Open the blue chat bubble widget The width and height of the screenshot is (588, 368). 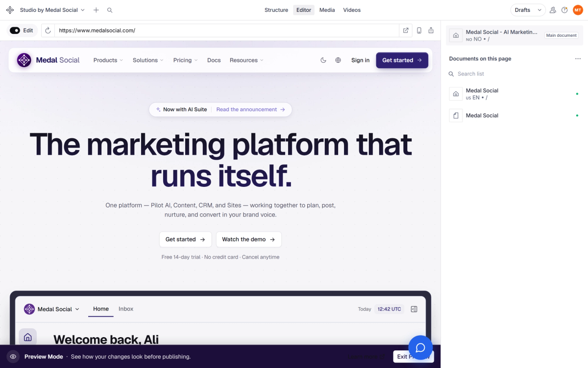tap(420, 347)
